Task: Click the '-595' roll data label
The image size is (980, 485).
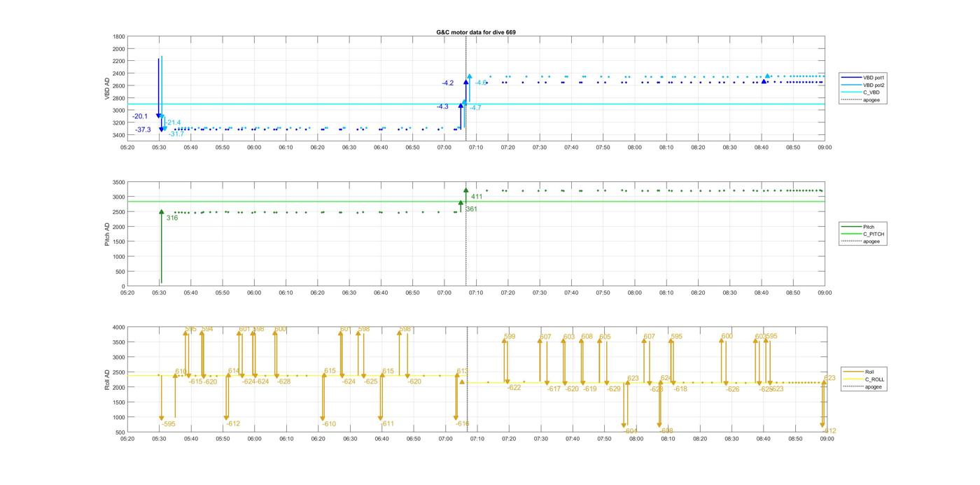Action: 169,424
